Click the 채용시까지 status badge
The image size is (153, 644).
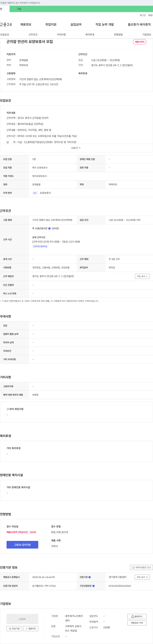[140, 42]
